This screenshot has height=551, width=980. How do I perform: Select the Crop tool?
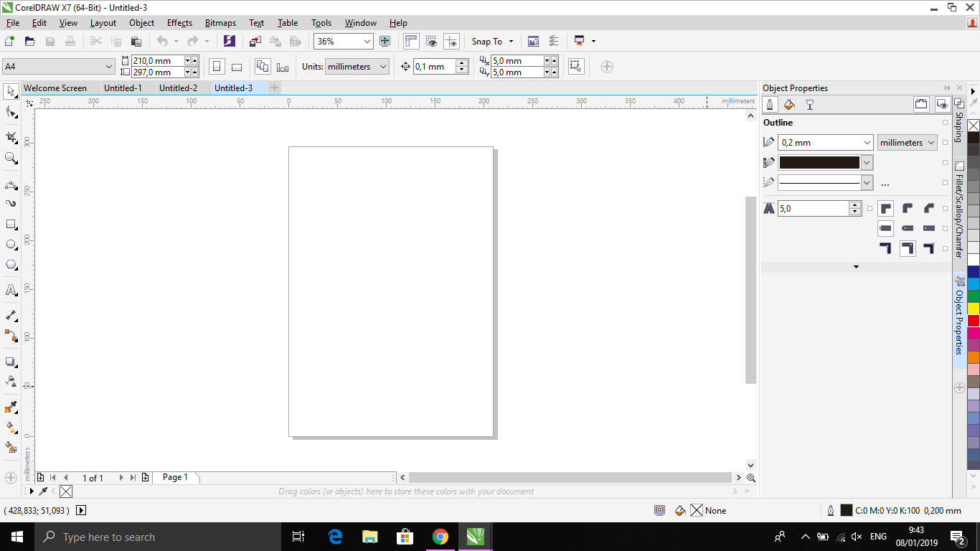coord(11,137)
